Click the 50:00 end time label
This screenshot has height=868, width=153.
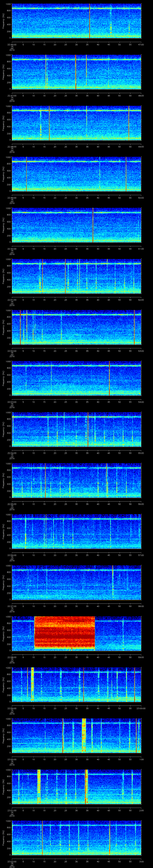point(141,198)
